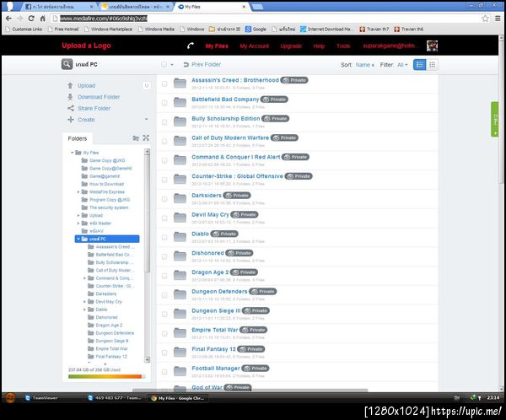506x420 pixels.
Task: Tick checkbox for Empire Total War
Action: 164,333
